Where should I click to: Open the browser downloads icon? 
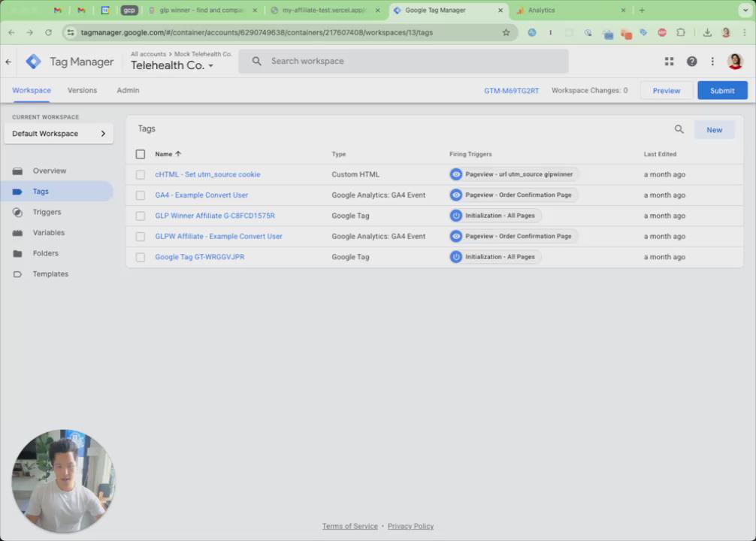707,32
